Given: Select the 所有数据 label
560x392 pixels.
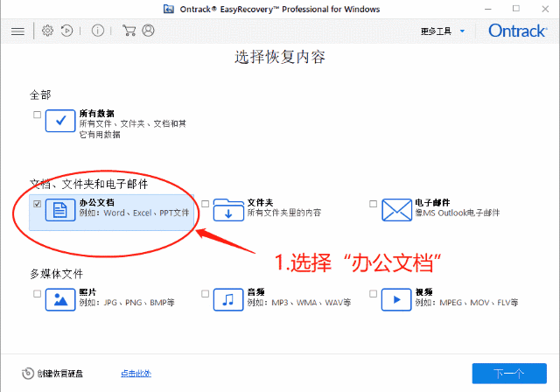Looking at the screenshot, I should coord(97,114).
